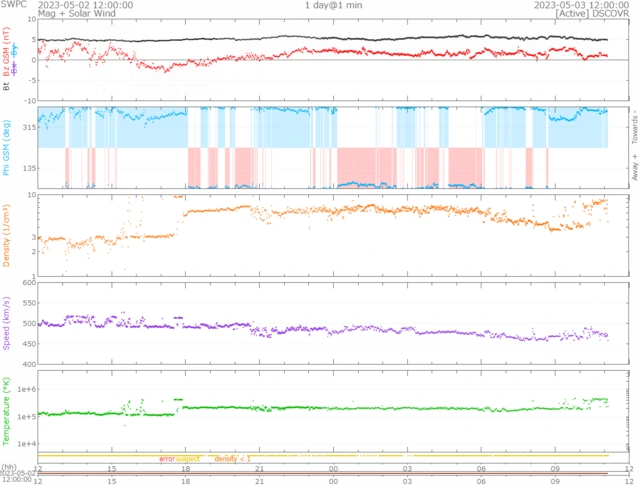Toggle the Phi GSM (deg) axis label

6,146
